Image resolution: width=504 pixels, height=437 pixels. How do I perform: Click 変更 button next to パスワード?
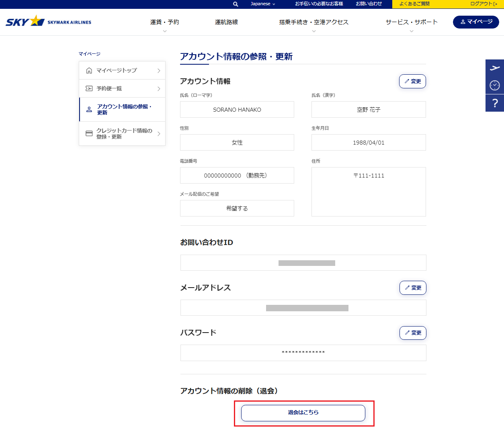point(413,333)
